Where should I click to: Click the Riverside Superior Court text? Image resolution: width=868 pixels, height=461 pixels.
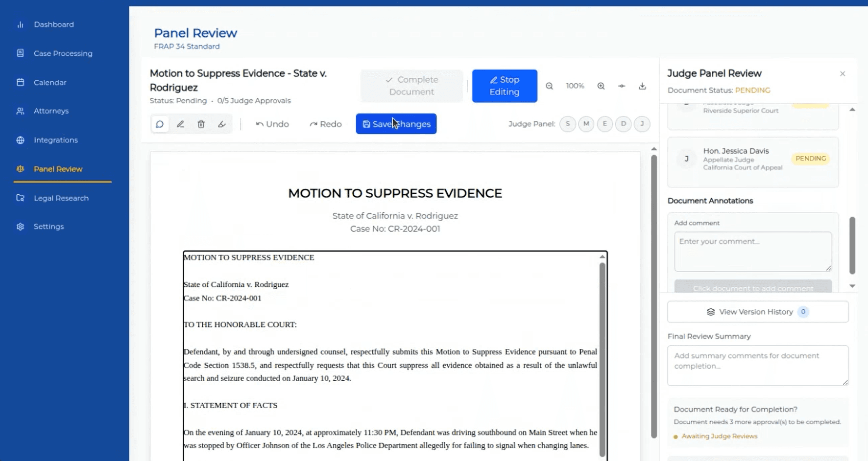[x=741, y=111]
